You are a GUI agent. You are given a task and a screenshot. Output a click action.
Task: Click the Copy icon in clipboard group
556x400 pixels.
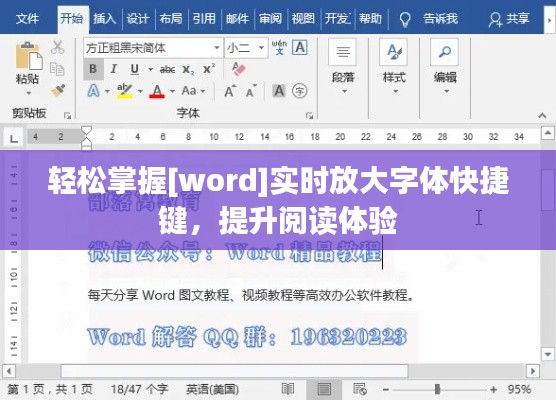(57, 69)
